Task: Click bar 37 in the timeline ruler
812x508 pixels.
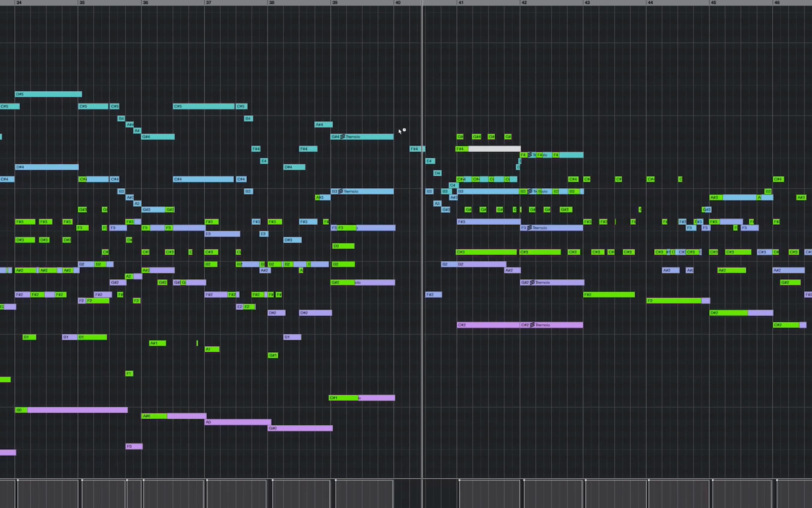Action: [x=209, y=2]
